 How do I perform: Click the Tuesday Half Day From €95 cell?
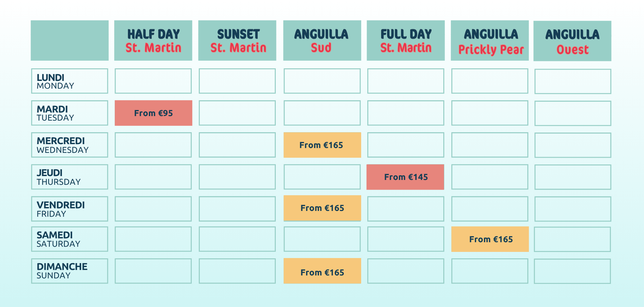pyautogui.click(x=153, y=113)
